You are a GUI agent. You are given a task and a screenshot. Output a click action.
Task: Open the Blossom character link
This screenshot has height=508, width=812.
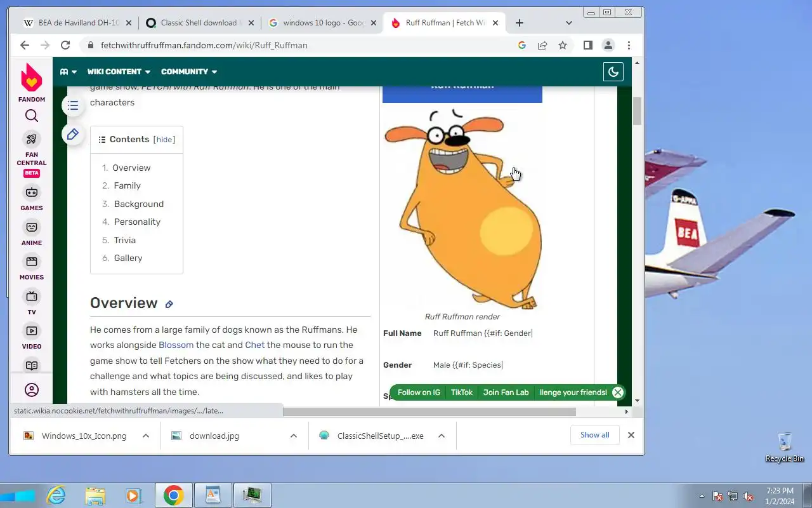pyautogui.click(x=176, y=345)
